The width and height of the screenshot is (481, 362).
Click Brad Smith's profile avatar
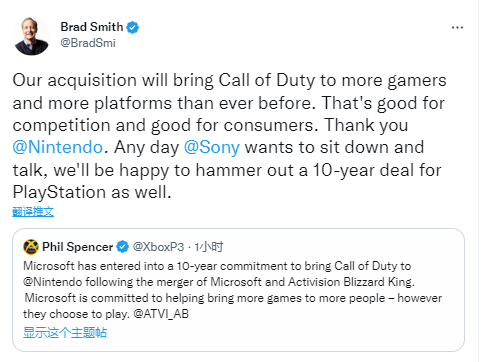[32, 36]
